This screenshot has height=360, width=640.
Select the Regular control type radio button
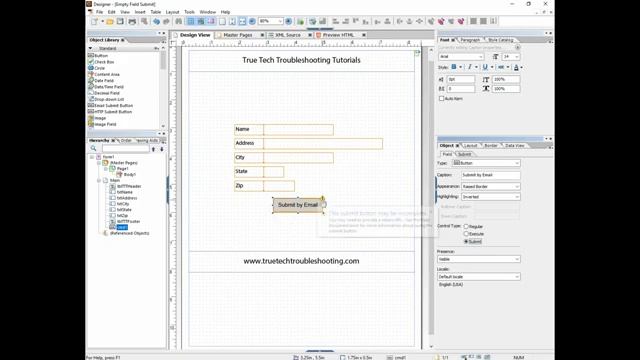[x=466, y=226]
